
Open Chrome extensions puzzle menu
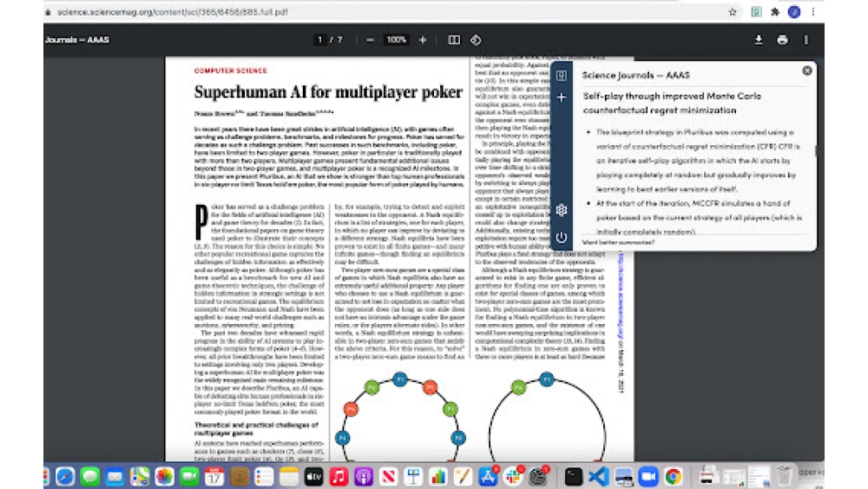click(775, 11)
